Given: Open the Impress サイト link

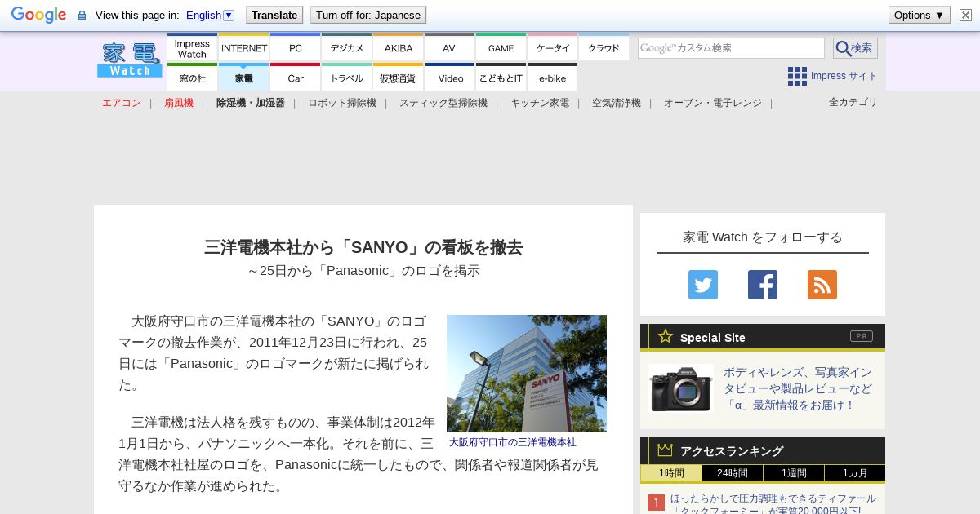Looking at the screenshot, I should (x=844, y=76).
